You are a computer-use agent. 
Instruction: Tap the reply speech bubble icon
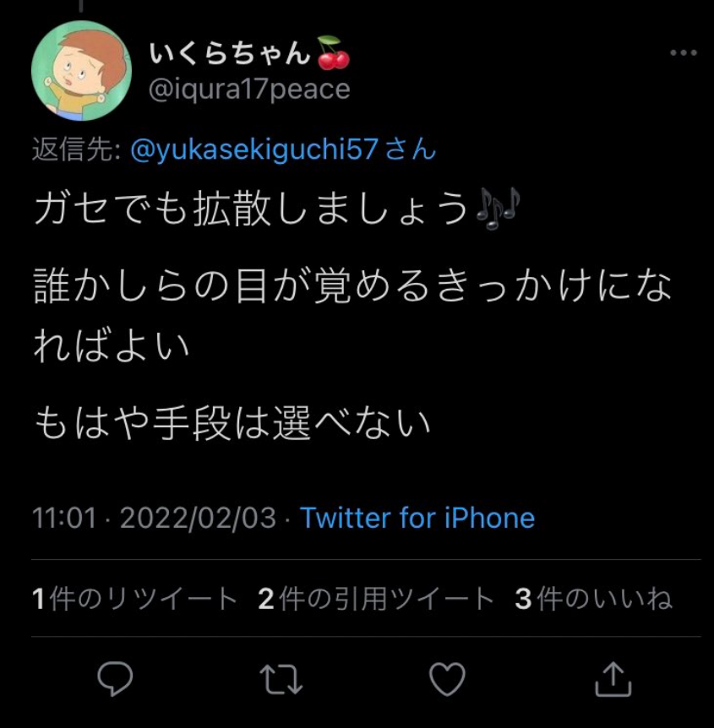(115, 679)
